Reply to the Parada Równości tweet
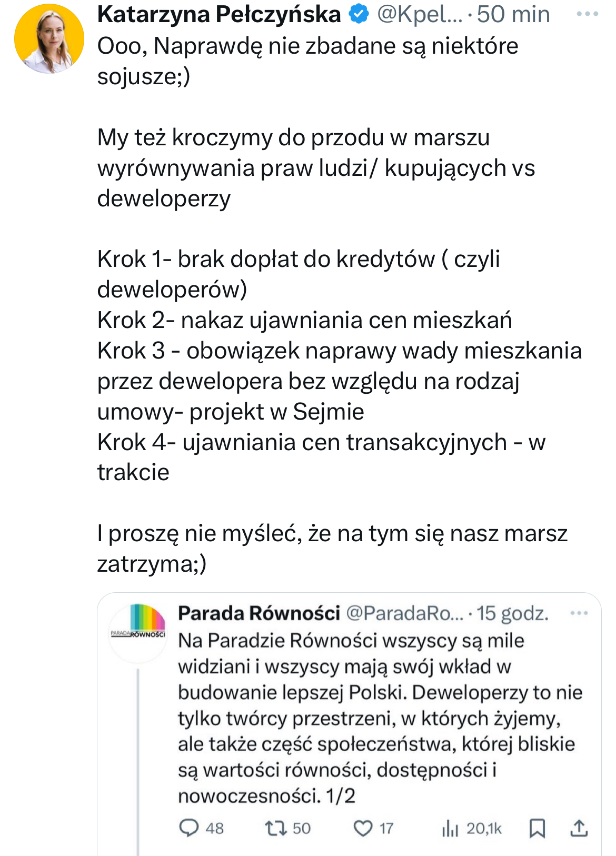The height and width of the screenshot is (856, 616). click(x=189, y=828)
